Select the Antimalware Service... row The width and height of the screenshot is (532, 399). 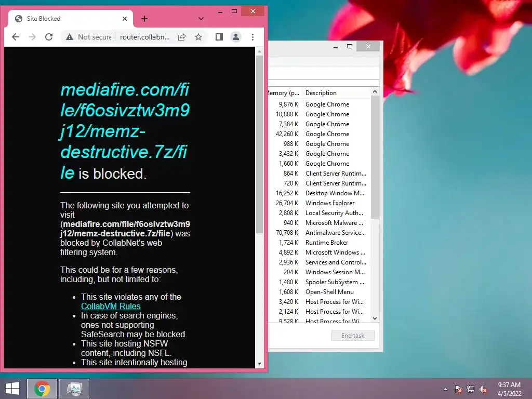(x=320, y=232)
